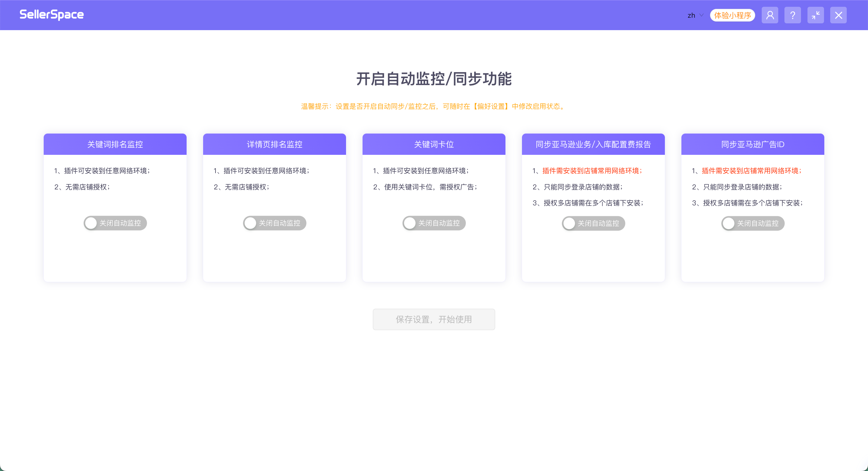Close the SellerSpace panel with X icon
Screen dimensions: 868x471
click(x=838, y=15)
